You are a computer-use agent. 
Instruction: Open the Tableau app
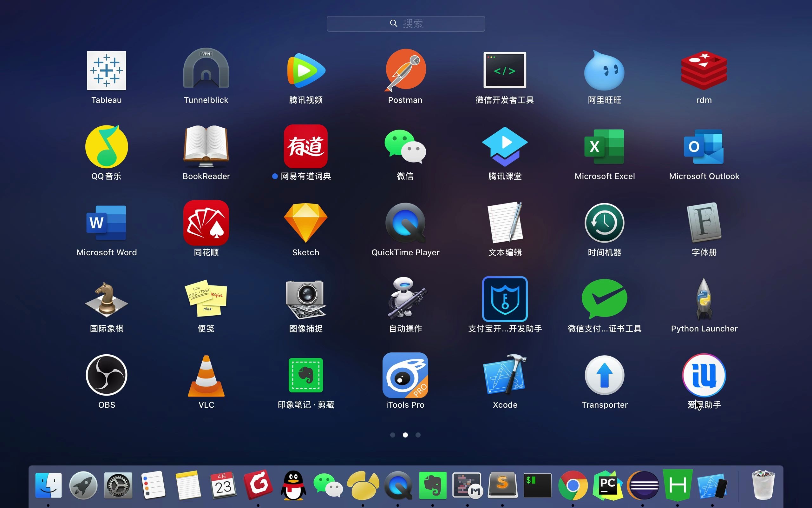(x=106, y=70)
